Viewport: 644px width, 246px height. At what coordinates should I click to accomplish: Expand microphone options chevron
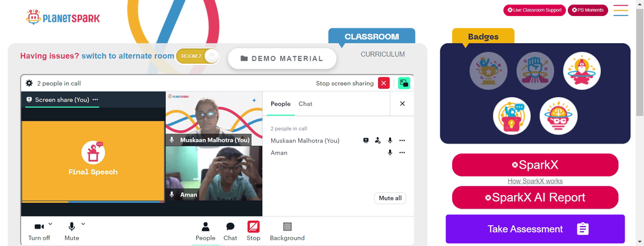[83, 224]
